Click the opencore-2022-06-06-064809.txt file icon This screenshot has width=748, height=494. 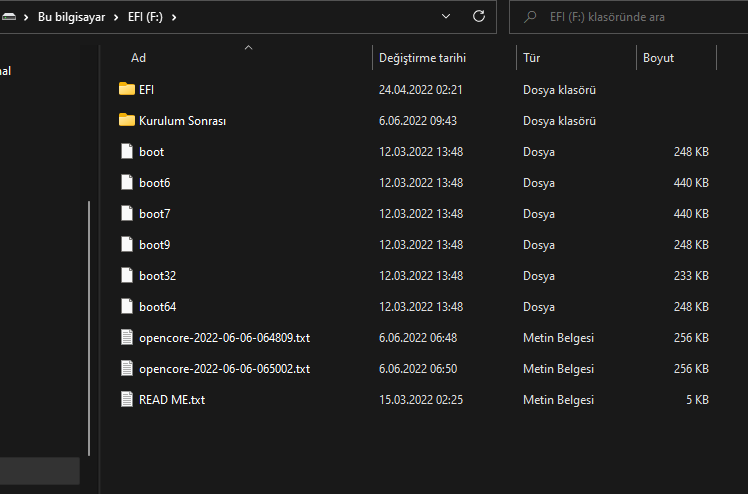point(126,338)
